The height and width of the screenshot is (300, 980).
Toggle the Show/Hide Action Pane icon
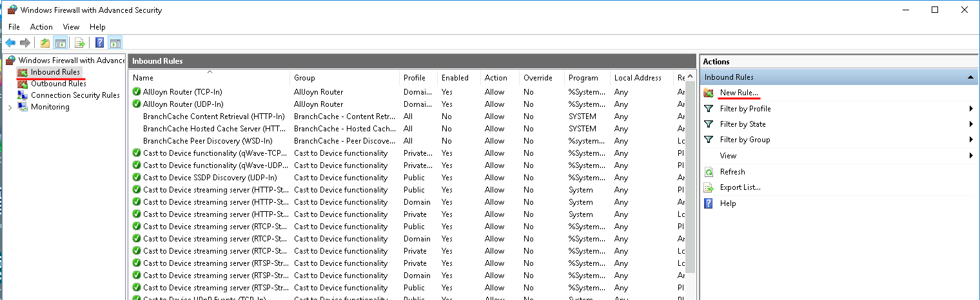tap(115, 43)
